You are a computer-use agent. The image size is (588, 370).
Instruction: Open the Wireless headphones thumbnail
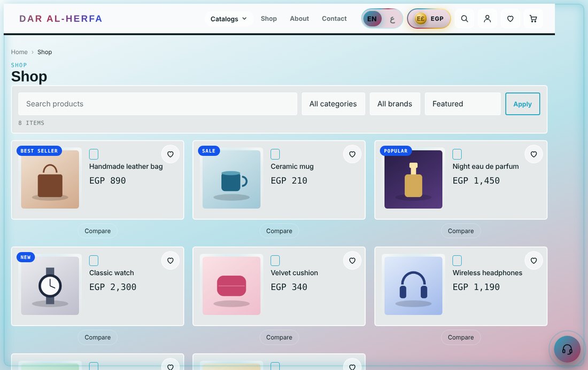pos(413,286)
